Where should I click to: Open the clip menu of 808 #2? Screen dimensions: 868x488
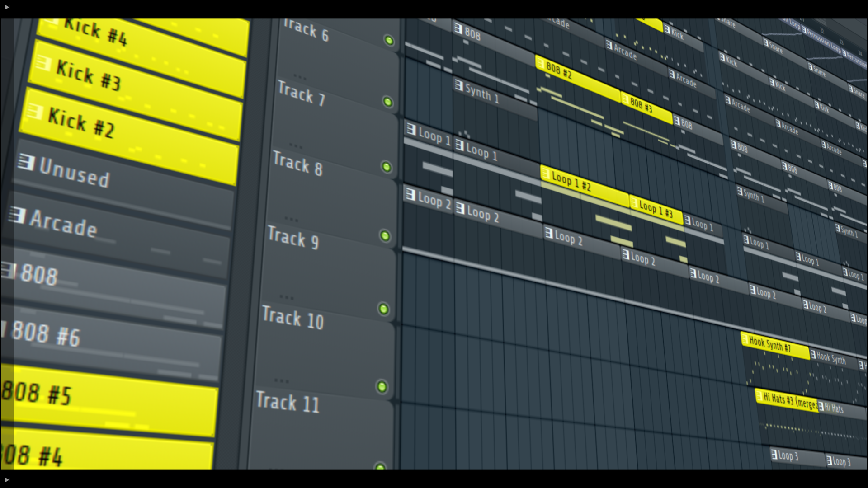[541, 64]
